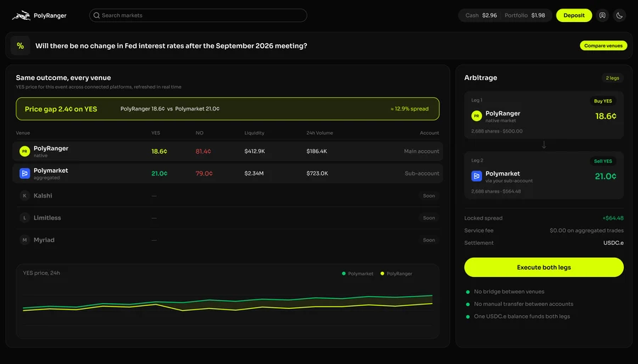Click 24h volume $723.0K
The width and height of the screenshot is (638, 364).
click(317, 174)
